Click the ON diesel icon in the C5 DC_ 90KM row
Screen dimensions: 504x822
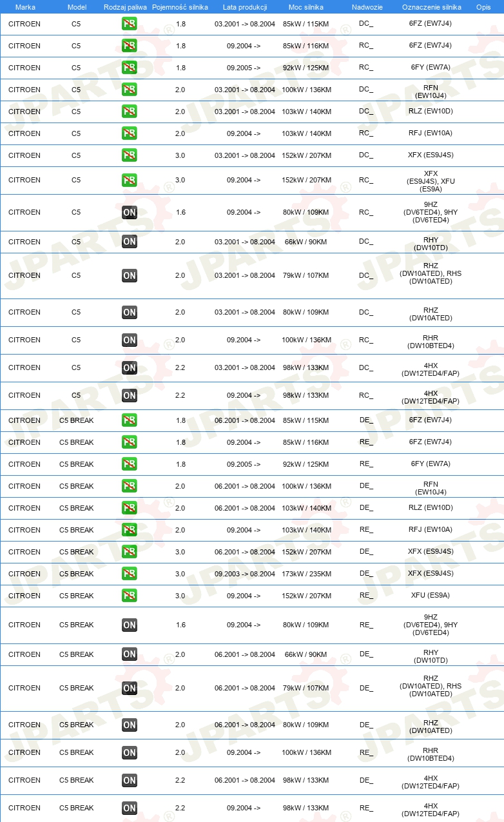tap(129, 242)
